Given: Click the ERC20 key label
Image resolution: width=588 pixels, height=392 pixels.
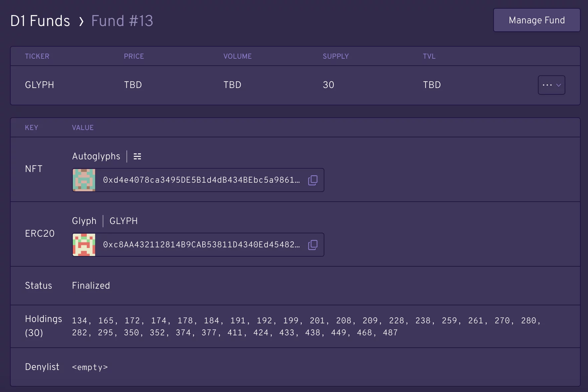Looking at the screenshot, I should pyautogui.click(x=40, y=234).
